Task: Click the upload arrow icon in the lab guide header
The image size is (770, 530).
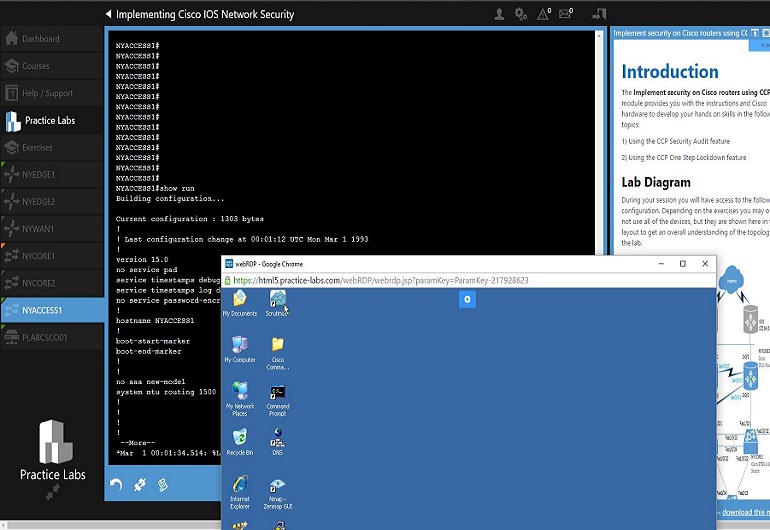Action: click(755, 33)
